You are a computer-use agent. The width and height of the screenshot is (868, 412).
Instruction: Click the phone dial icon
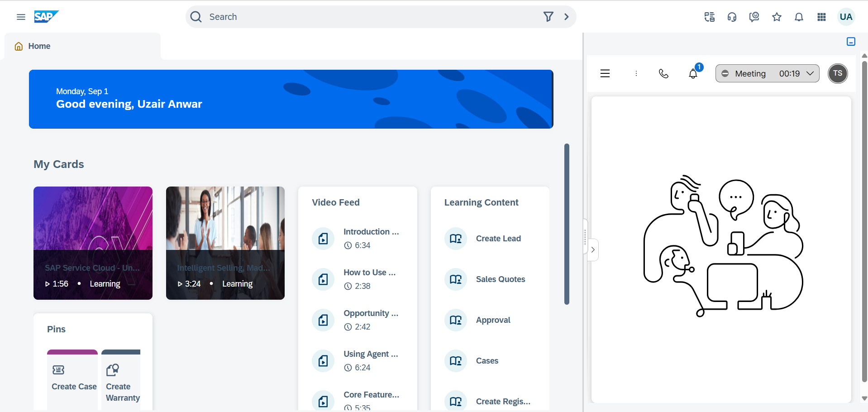(x=663, y=74)
